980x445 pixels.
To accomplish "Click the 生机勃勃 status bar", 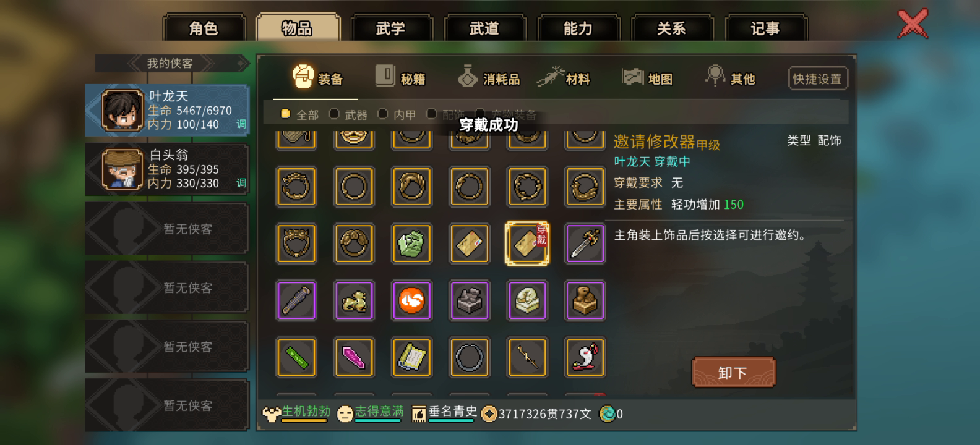I will point(297,413).
